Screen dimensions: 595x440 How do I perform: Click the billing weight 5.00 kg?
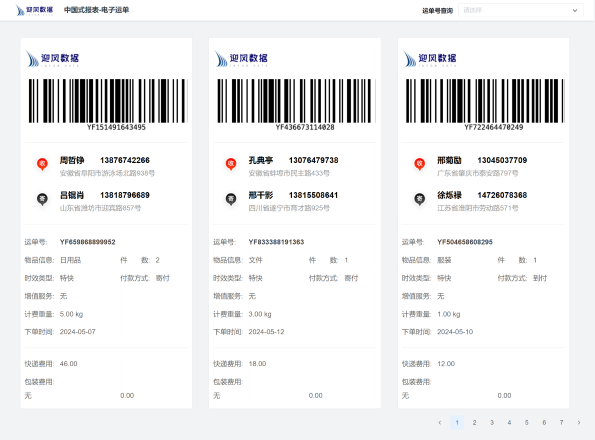[71, 314]
